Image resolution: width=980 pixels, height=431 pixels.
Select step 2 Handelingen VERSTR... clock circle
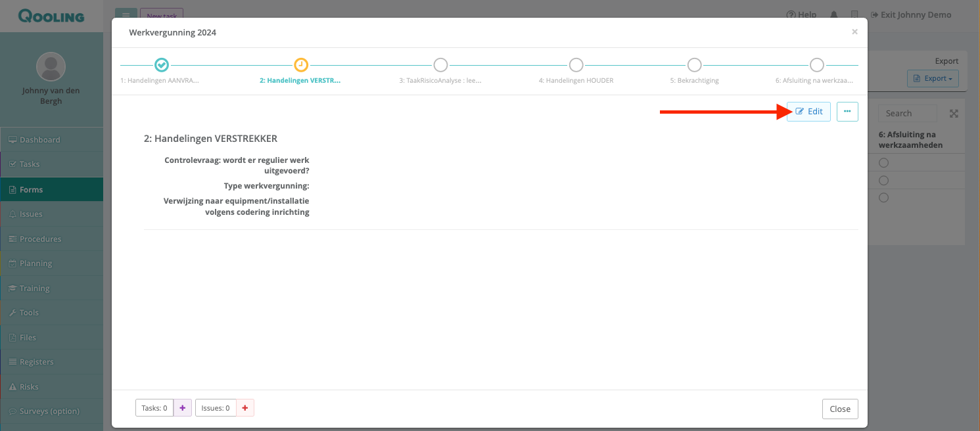coord(300,65)
